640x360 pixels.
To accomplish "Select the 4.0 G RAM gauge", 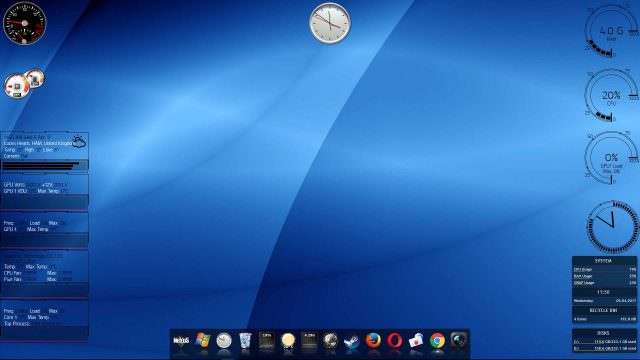I will coord(611,31).
